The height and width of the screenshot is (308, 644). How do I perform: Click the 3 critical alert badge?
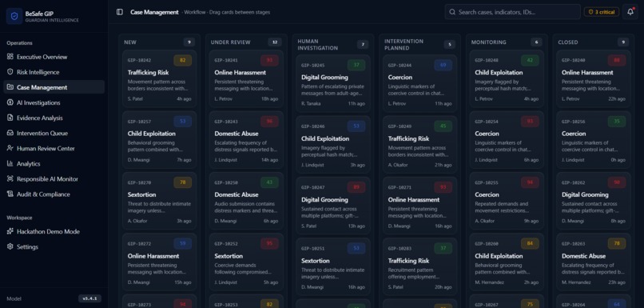pyautogui.click(x=602, y=12)
